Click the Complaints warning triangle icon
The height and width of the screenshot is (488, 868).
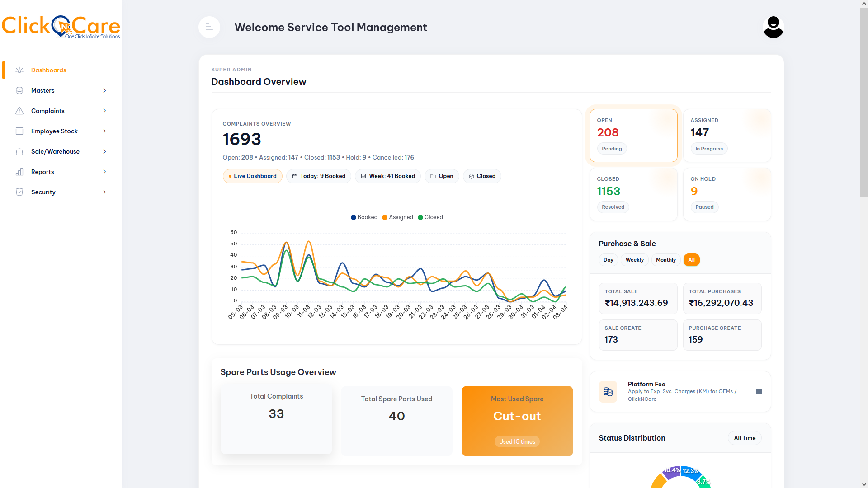(19, 111)
